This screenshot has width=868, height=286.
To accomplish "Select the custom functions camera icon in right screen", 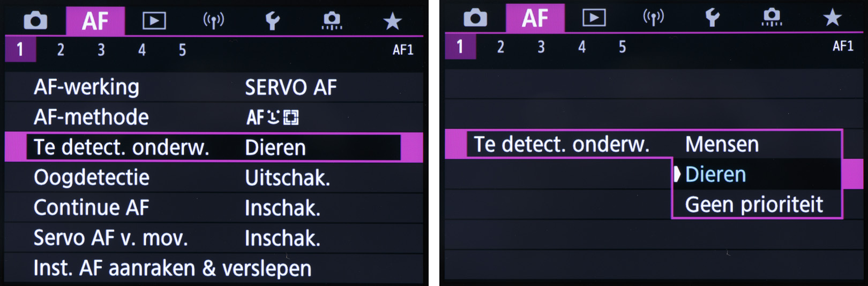I will click(772, 18).
